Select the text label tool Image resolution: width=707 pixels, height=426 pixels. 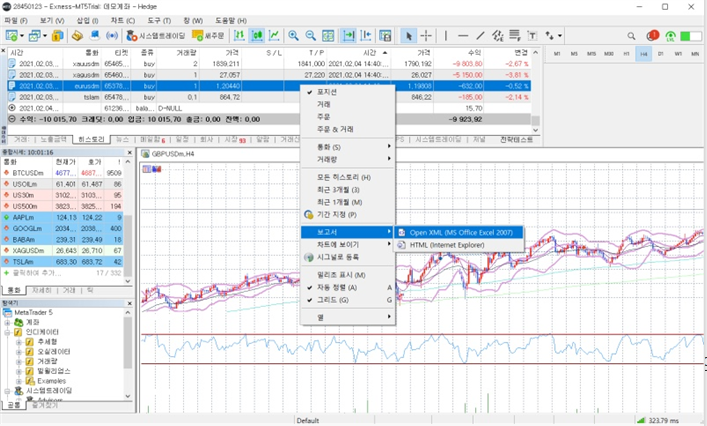pyautogui.click(x=533, y=36)
